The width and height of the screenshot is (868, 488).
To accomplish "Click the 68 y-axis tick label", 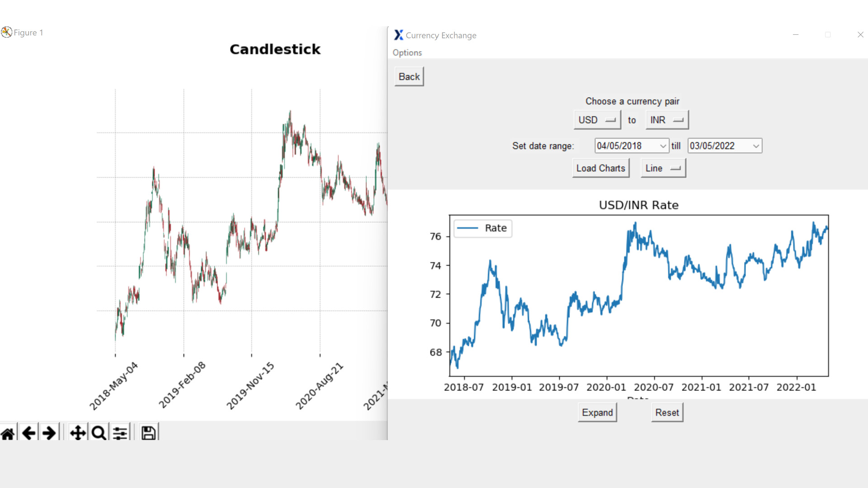I will tap(435, 352).
